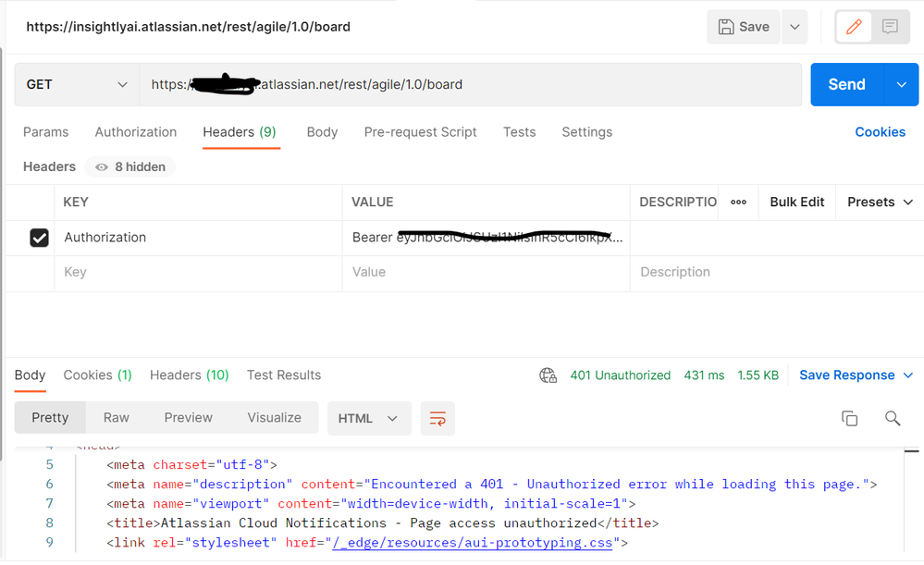Image resolution: width=924 pixels, height=565 pixels.
Task: Open the GET method dropdown
Action: coord(77,85)
